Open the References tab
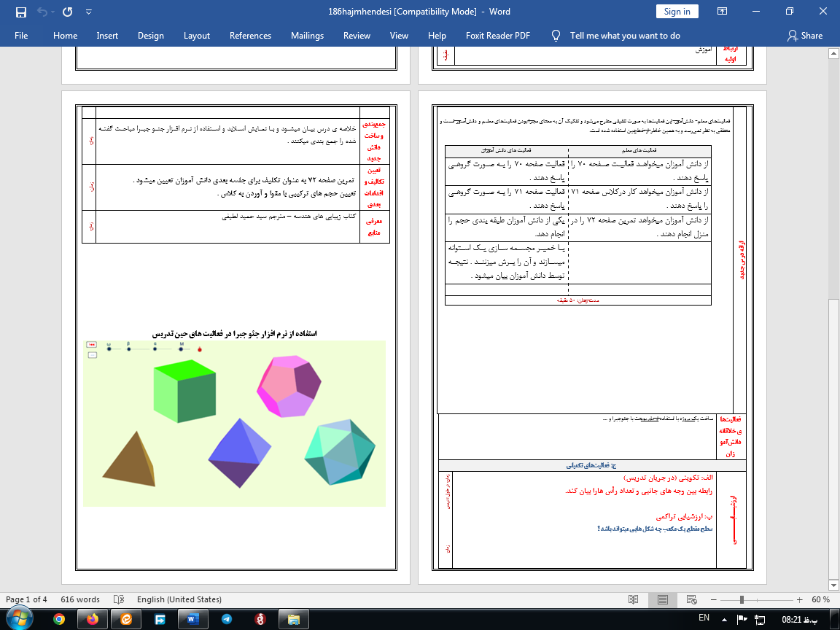840x630 pixels. tap(250, 35)
